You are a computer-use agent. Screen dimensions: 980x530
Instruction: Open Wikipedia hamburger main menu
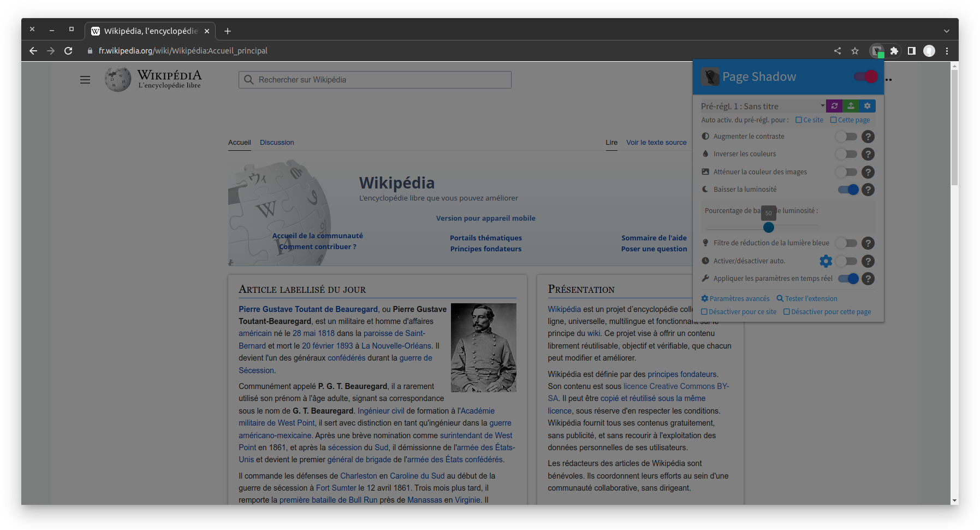[85, 80]
